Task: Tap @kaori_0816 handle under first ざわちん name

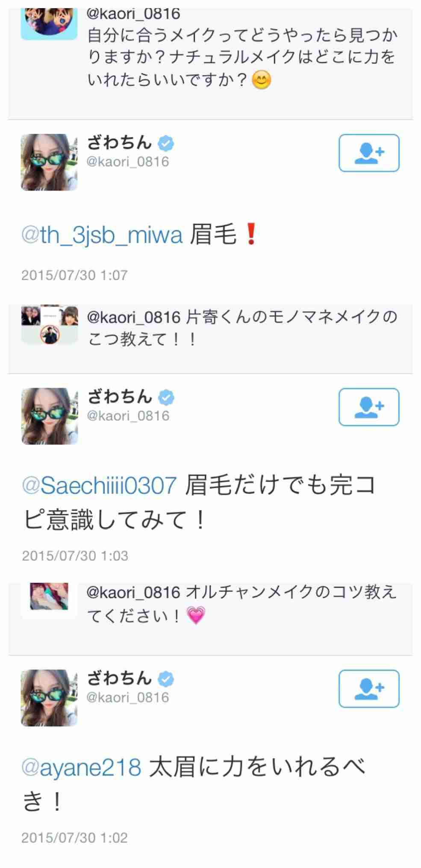Action: 128,162
